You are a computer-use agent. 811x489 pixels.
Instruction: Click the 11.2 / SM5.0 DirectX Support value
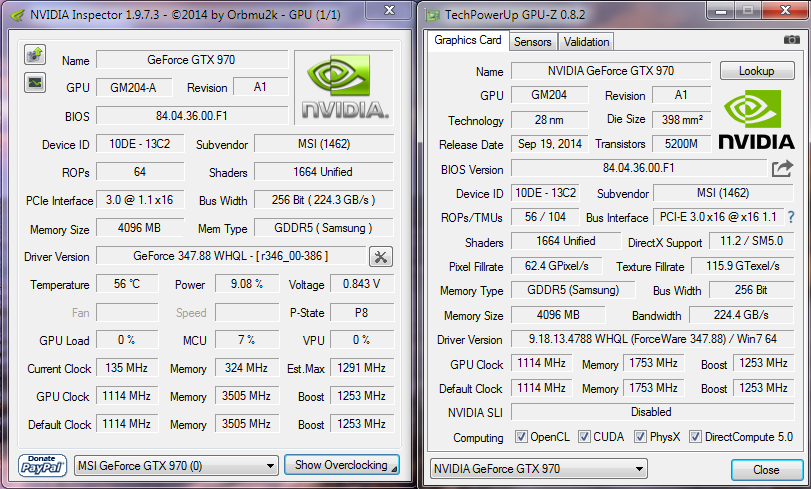coord(752,241)
